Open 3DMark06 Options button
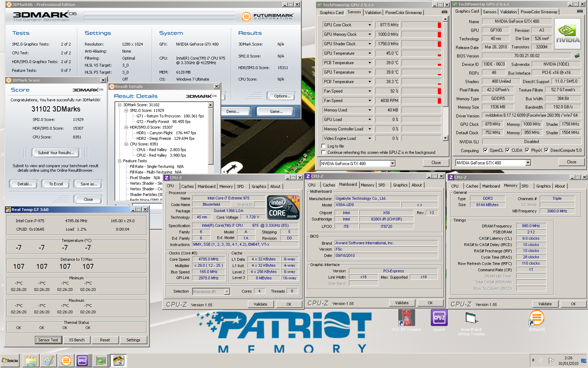The height and width of the screenshot is (368, 588). [x=282, y=96]
